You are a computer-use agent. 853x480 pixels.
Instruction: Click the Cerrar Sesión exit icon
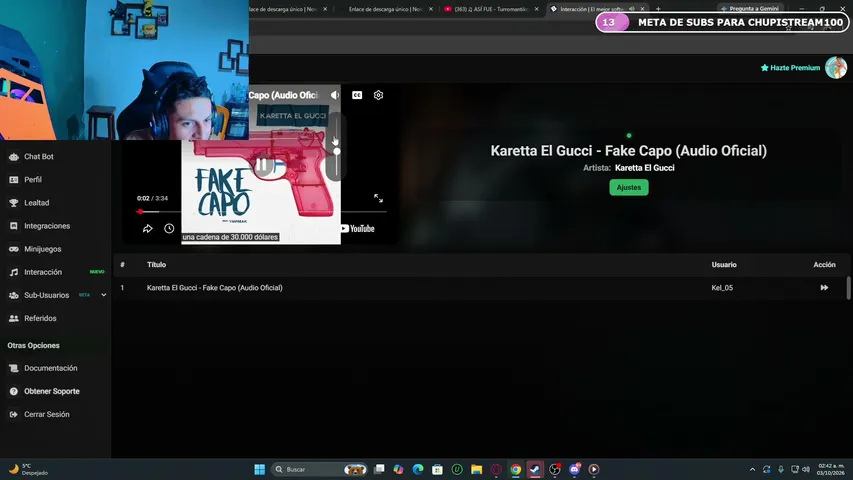pos(14,414)
